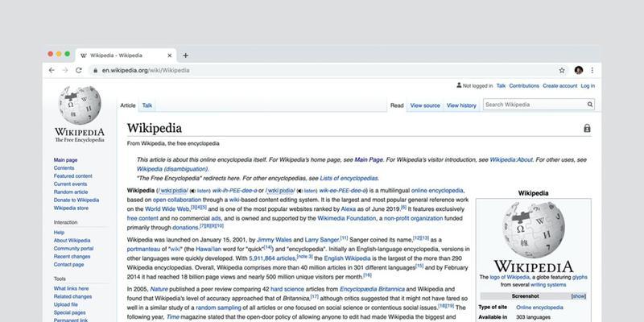This screenshot has height=322, width=644.
Task: Switch to the Article tab
Action: click(128, 105)
